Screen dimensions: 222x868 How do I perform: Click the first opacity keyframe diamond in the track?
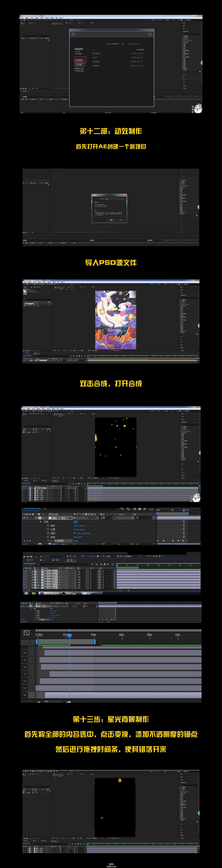point(158,541)
